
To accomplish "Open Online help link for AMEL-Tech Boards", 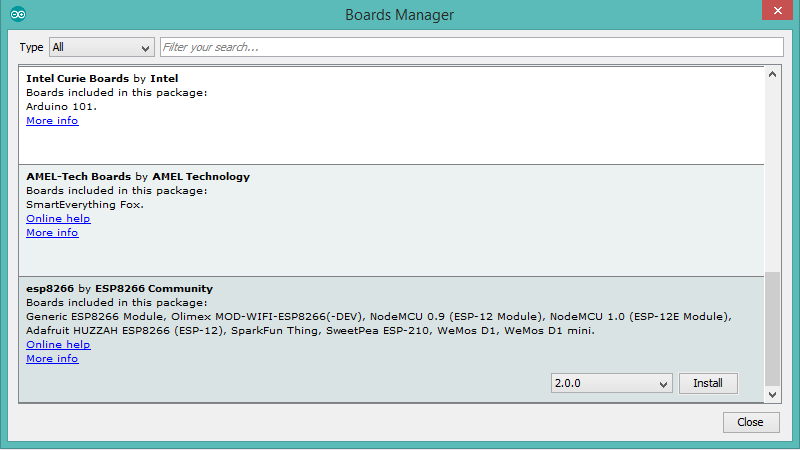I will [58, 219].
